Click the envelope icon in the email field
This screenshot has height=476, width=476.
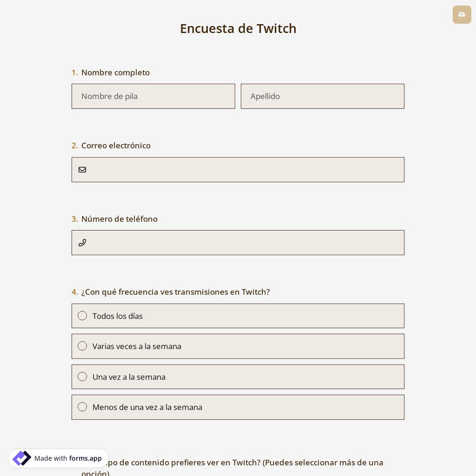point(82,169)
